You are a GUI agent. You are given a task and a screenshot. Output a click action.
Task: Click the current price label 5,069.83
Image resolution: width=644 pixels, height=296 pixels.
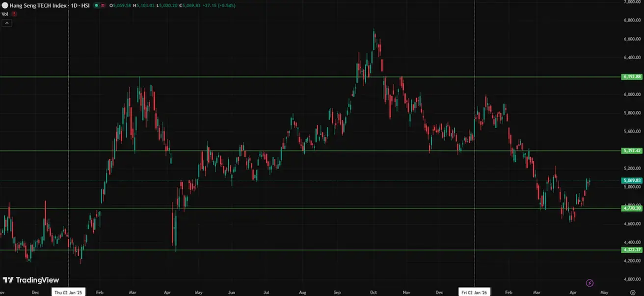tap(632, 180)
